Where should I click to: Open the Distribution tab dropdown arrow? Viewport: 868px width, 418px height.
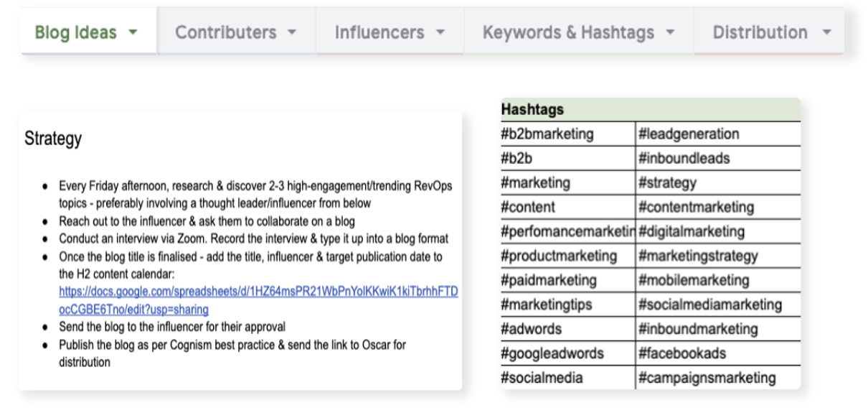[826, 33]
